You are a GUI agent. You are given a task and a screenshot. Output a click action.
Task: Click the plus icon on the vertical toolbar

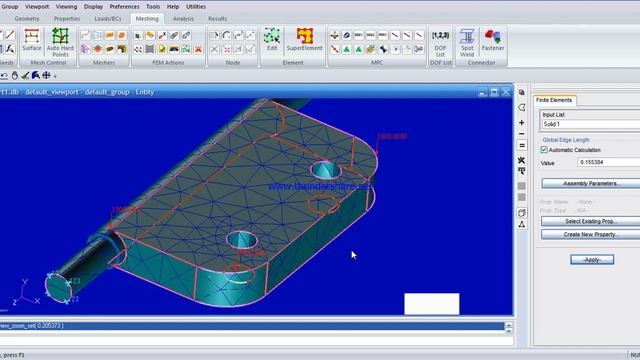pos(522,122)
